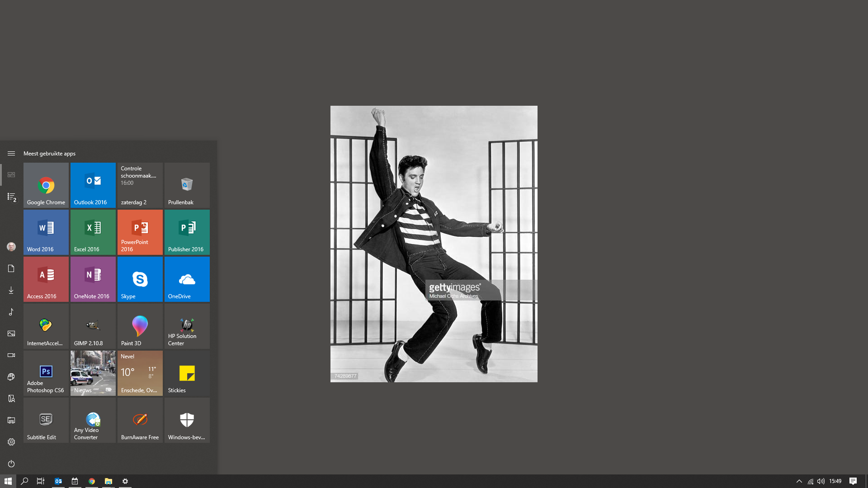This screenshot has width=868, height=488.
Task: Open the Nieuws live tile
Action: coord(93,373)
